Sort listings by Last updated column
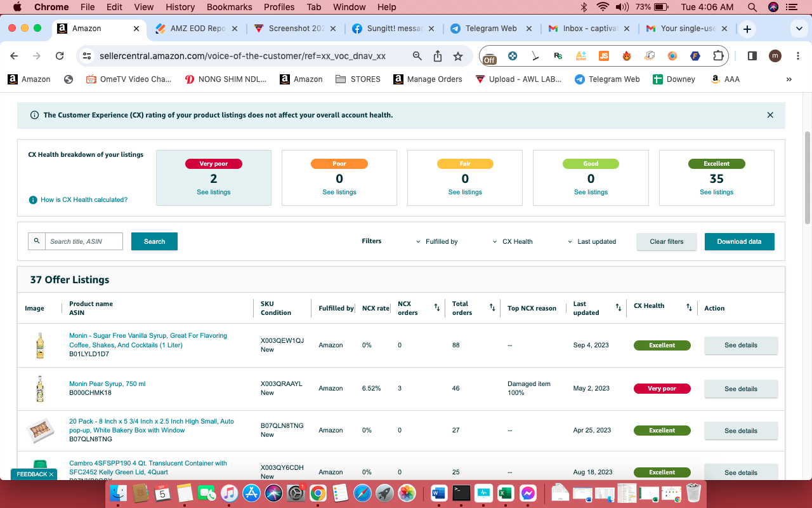 [619, 308]
